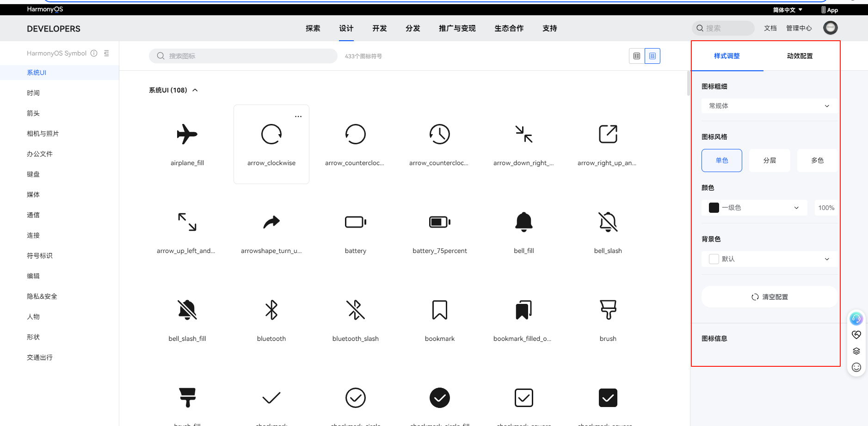Open the HarmonyOS Symbol info icon
The width and height of the screenshot is (868, 426).
pyautogui.click(x=94, y=53)
